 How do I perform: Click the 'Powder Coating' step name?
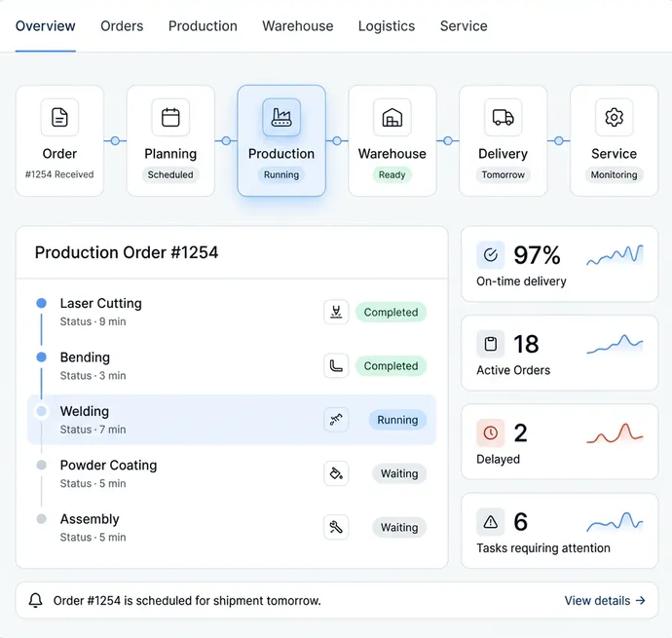coord(108,466)
